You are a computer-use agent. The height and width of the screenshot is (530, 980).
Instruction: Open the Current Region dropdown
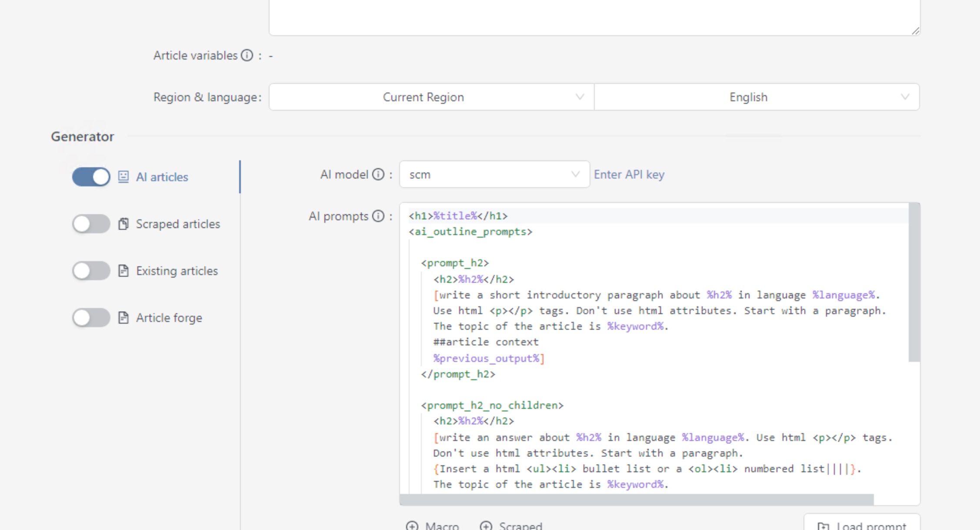pyautogui.click(x=431, y=97)
